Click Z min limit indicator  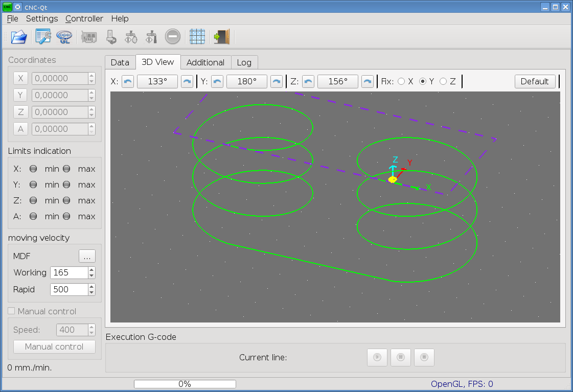pyautogui.click(x=33, y=200)
